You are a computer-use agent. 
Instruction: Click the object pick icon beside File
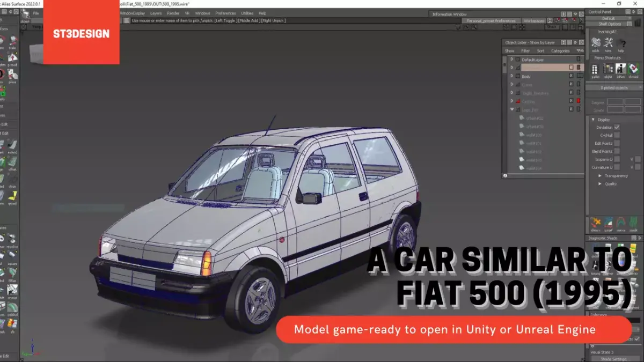click(25, 14)
